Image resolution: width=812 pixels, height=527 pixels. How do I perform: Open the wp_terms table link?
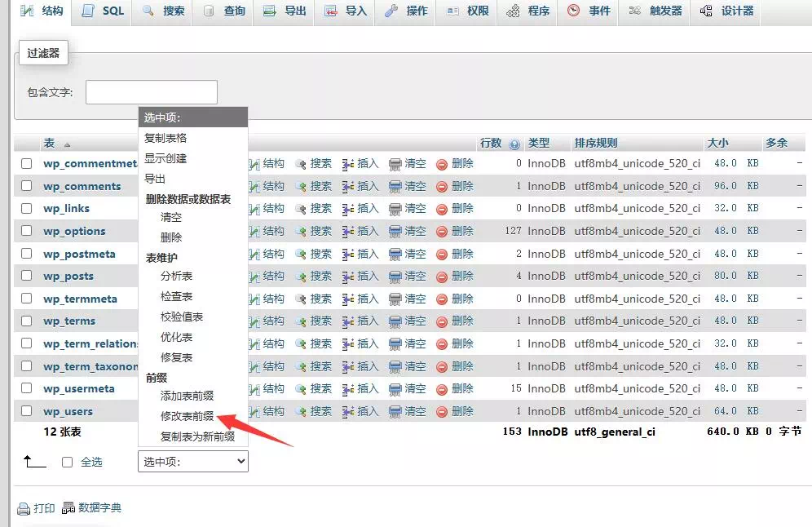pos(69,321)
